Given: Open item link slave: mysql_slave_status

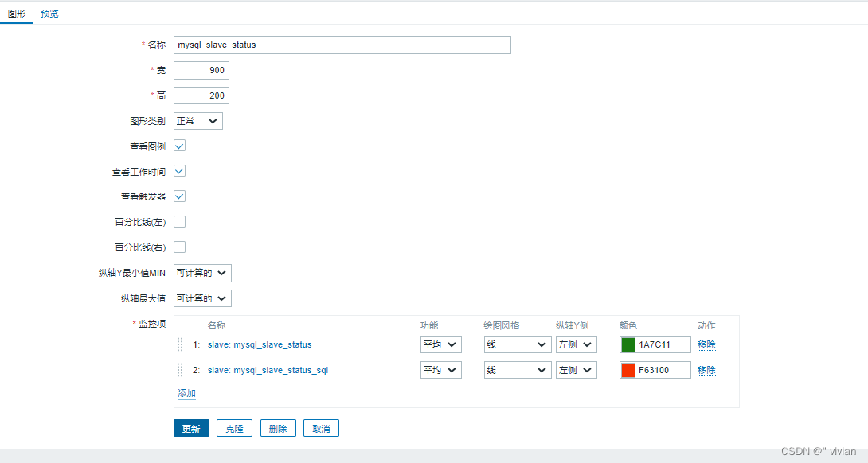Looking at the screenshot, I should pyautogui.click(x=260, y=344).
